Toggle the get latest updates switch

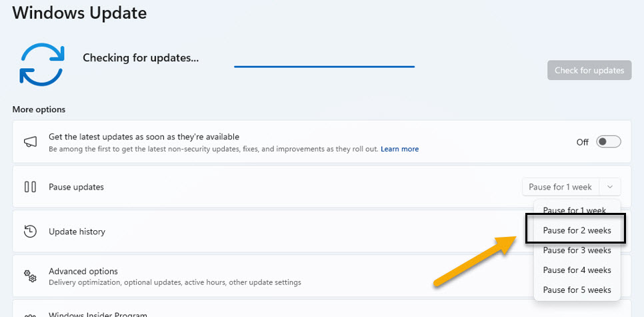click(x=608, y=141)
